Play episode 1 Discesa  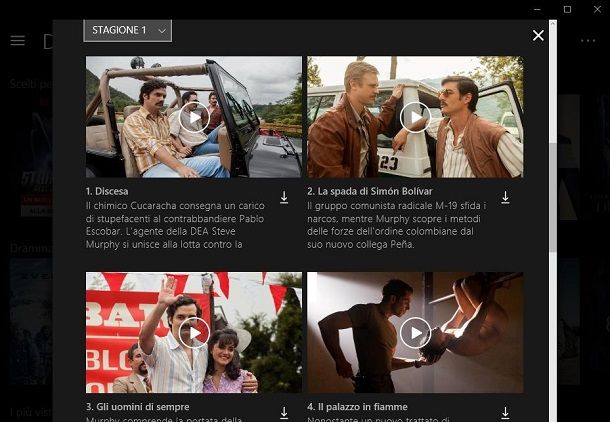(194, 117)
